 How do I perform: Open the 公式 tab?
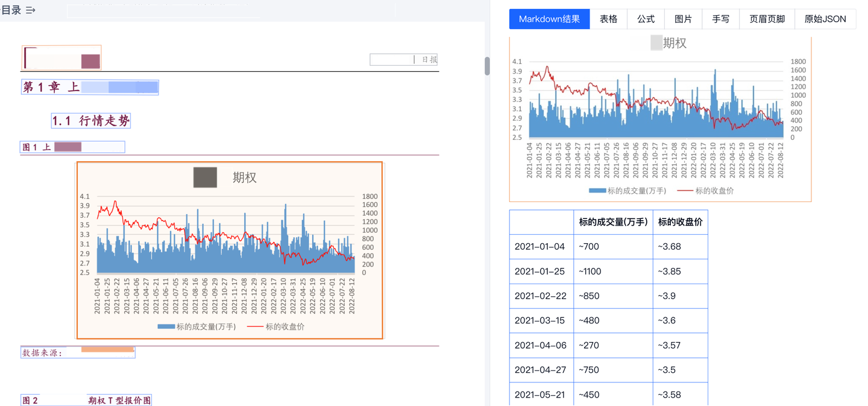pos(645,19)
